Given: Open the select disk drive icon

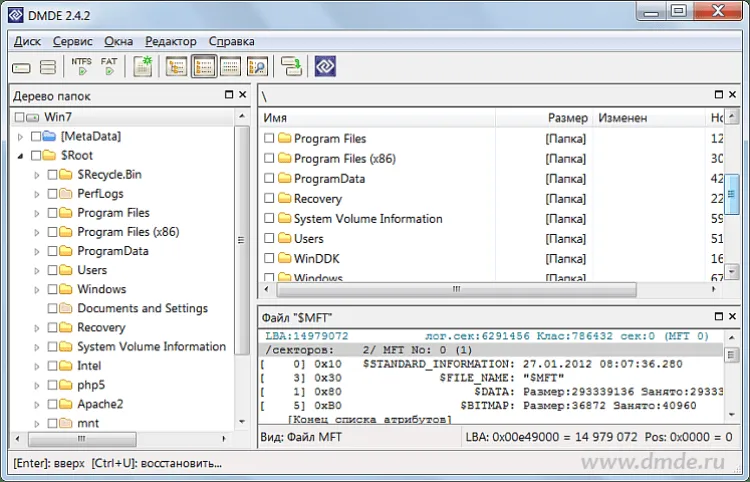Looking at the screenshot, I should pos(21,67).
